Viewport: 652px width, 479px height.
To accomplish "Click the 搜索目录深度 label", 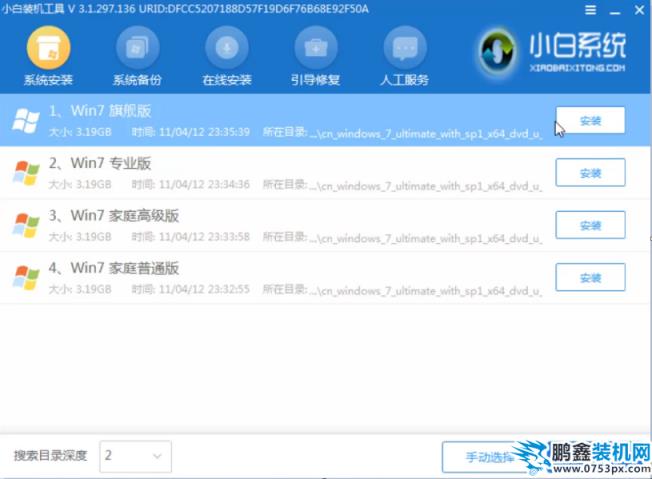I will (x=50, y=456).
